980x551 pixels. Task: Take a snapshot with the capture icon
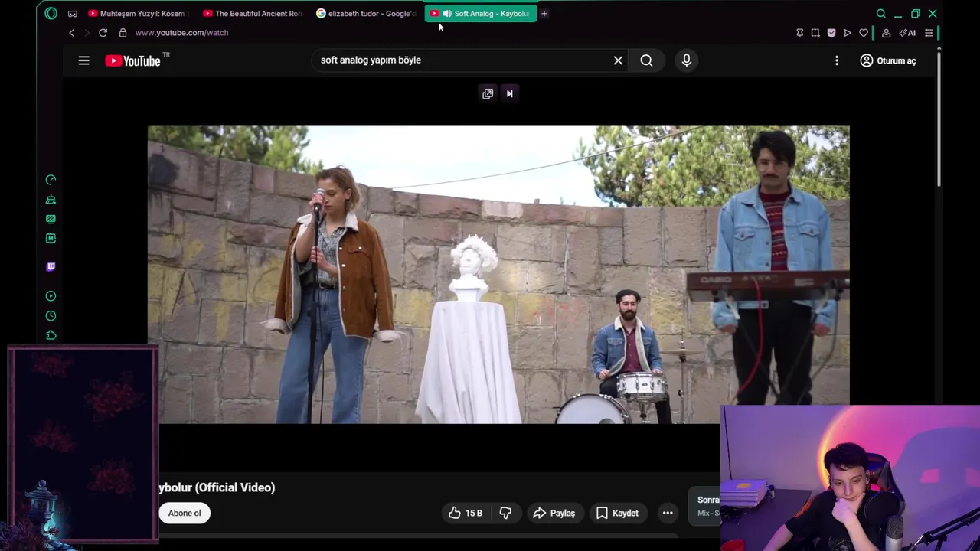click(x=815, y=33)
